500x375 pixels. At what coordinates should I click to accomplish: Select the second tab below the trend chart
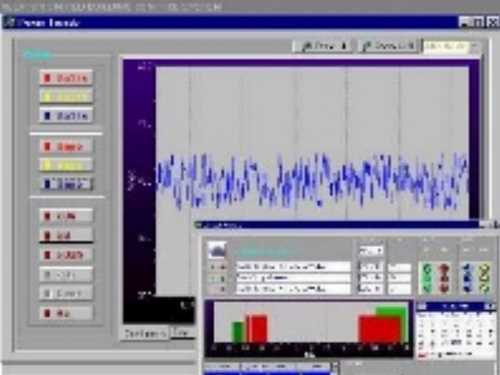[182, 333]
